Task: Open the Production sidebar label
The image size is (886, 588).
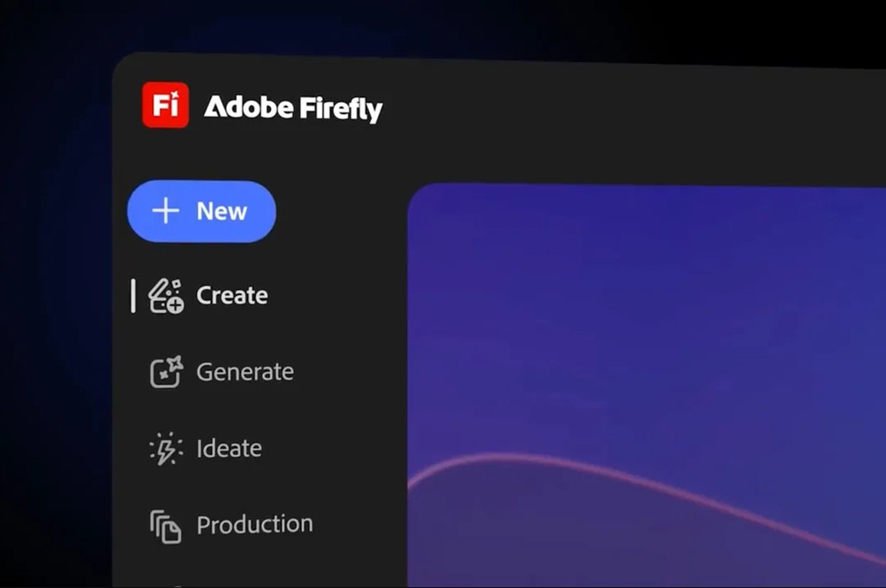Action: coord(254,524)
